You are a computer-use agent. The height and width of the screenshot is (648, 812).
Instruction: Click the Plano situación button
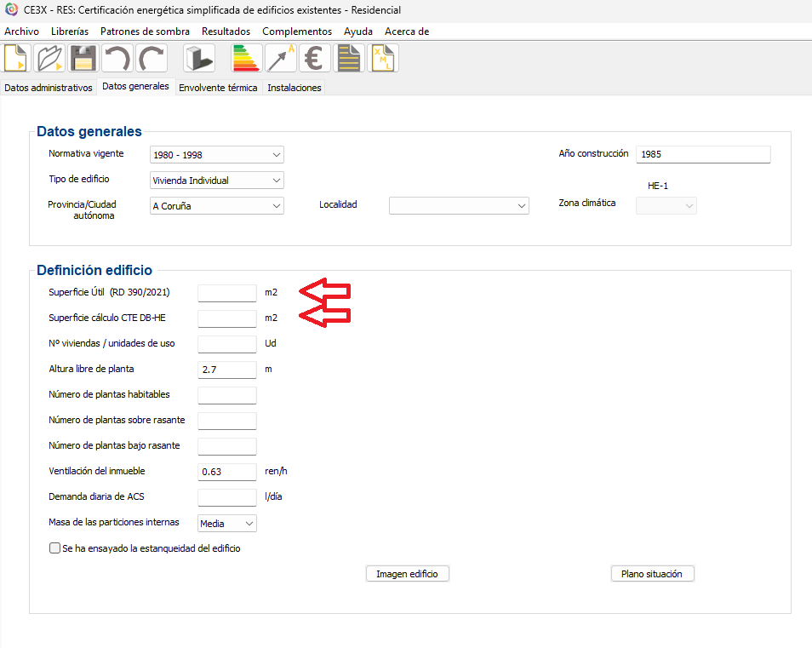(x=652, y=574)
